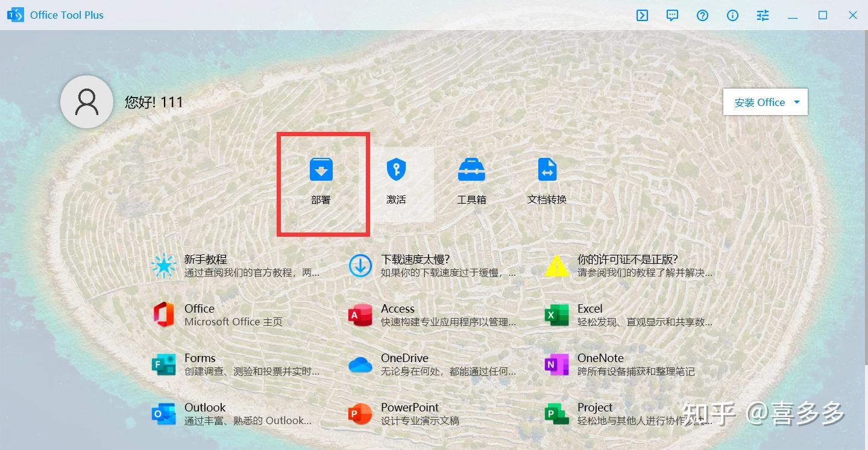Click the 您好! 111 greeting text
The width and height of the screenshot is (868, 450).
tap(154, 102)
